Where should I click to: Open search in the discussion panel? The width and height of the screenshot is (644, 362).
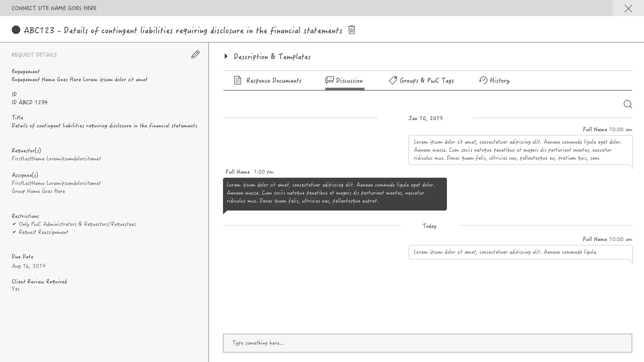[628, 104]
